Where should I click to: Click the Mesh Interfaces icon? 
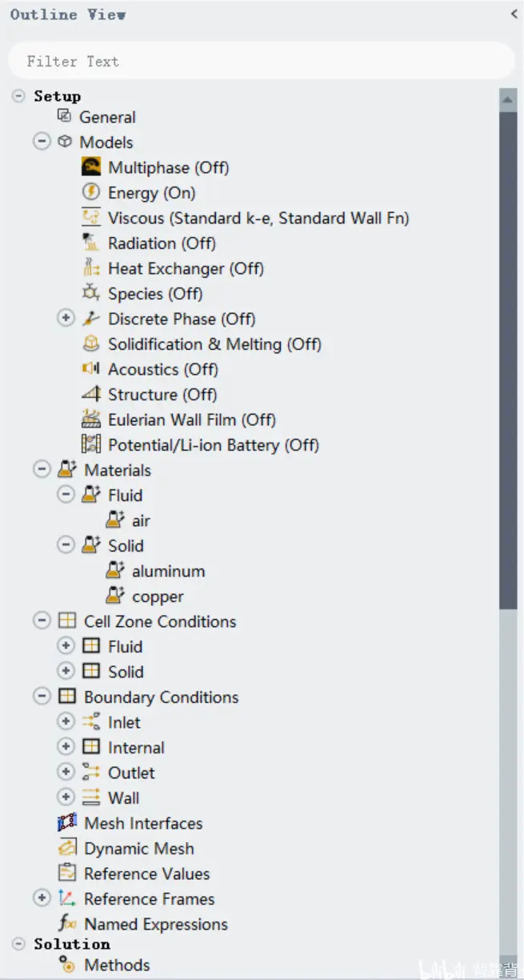[x=67, y=823]
